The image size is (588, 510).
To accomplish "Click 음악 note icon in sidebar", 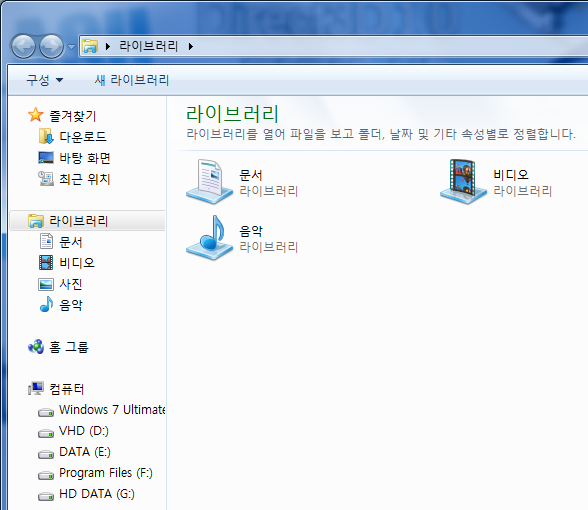I will (x=46, y=304).
